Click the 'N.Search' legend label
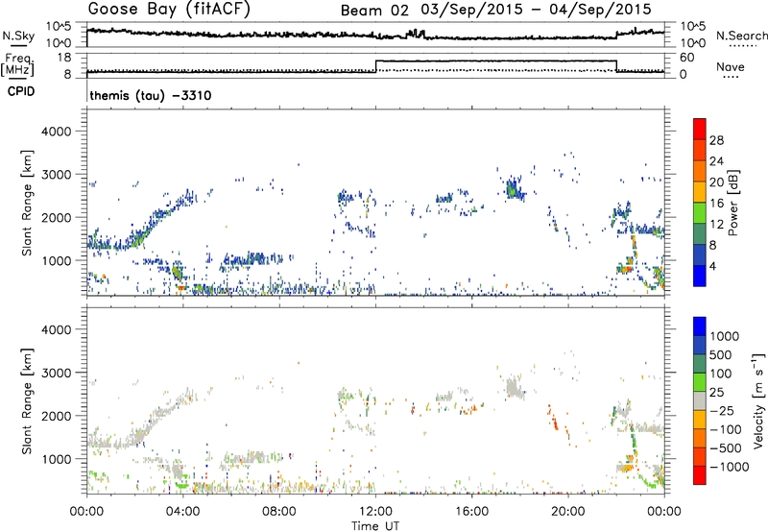768x532 pixels. 741,36
